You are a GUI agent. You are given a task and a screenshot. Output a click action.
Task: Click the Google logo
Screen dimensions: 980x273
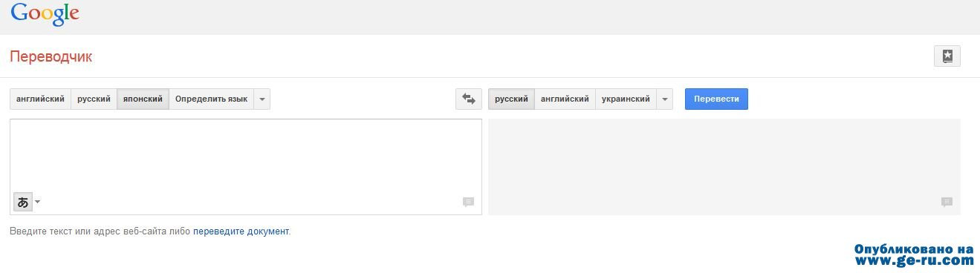pos(45,13)
